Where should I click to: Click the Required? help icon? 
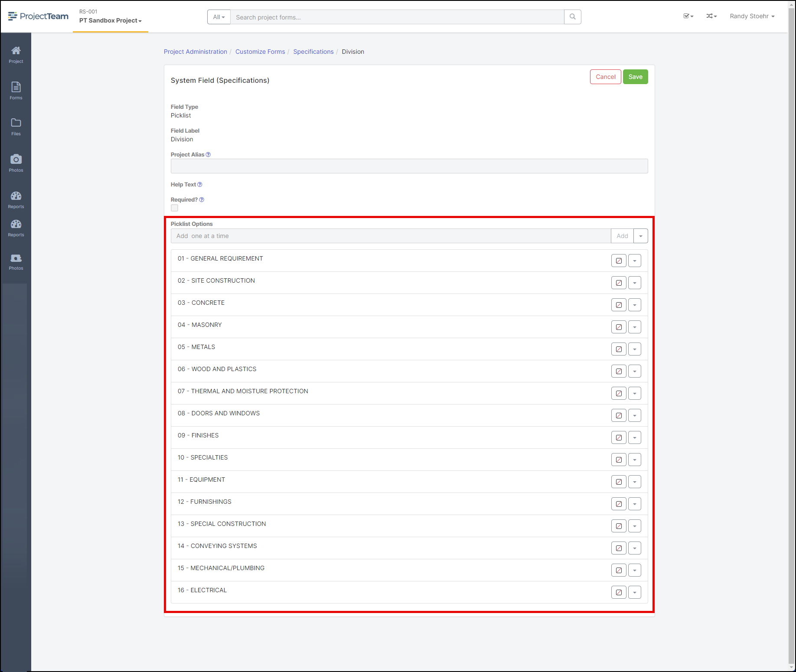[x=202, y=200]
